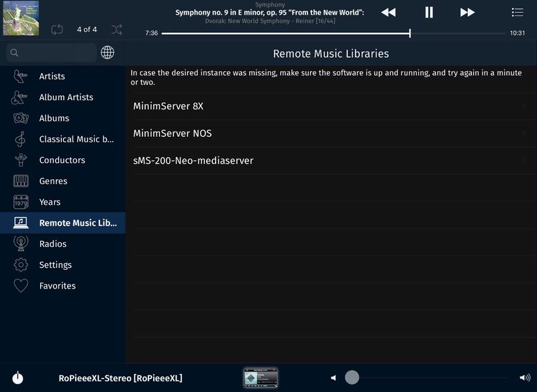Select Conductors in the sidebar
Viewport: 537px width, 392px height.
coord(62,160)
